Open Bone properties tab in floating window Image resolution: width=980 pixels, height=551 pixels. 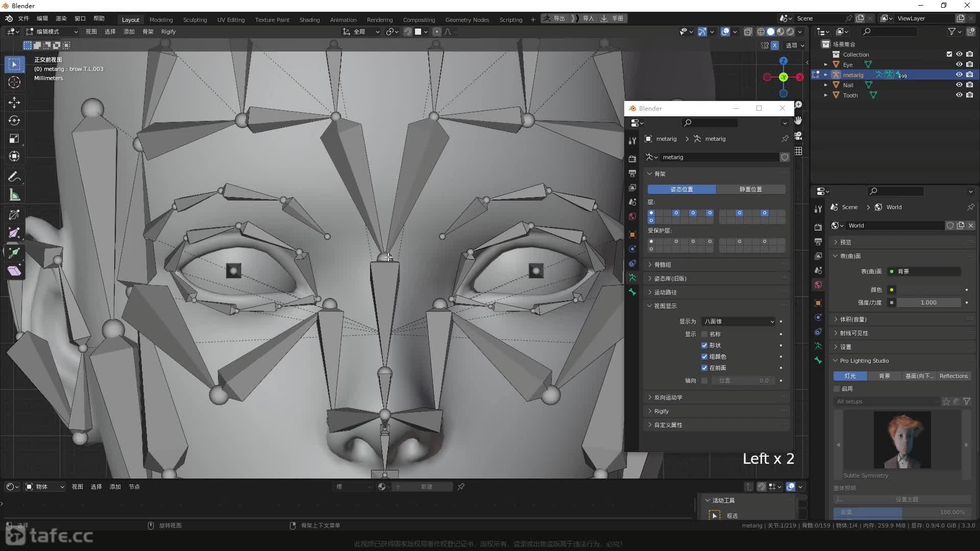(x=632, y=292)
